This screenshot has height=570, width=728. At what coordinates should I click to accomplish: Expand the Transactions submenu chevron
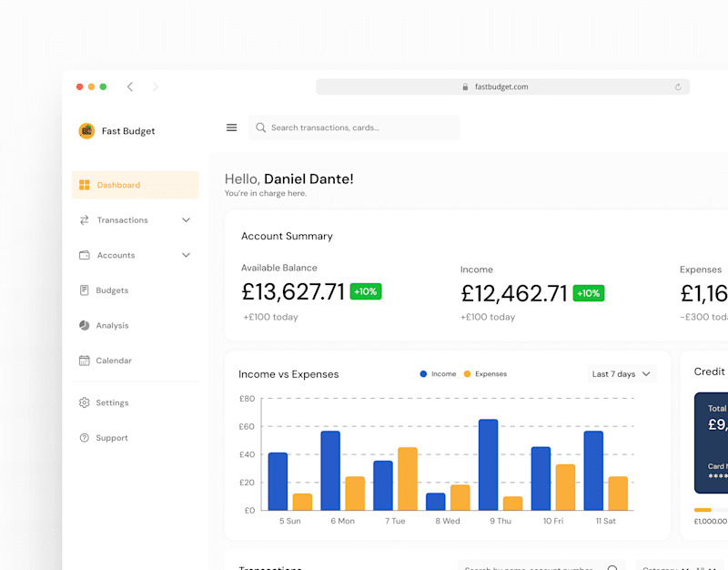187,220
